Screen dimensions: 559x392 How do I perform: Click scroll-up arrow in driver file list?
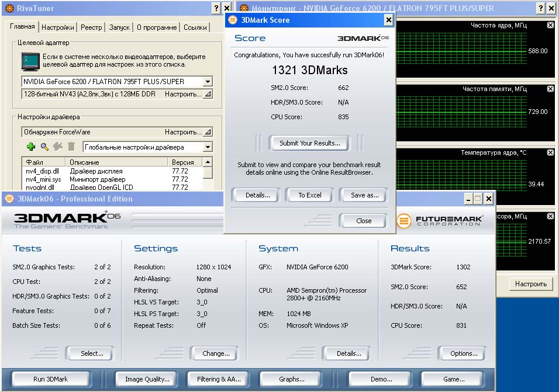208,162
